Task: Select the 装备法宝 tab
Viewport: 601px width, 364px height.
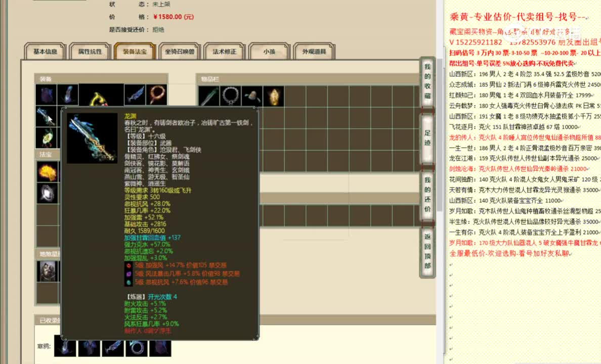Action: pyautogui.click(x=135, y=52)
